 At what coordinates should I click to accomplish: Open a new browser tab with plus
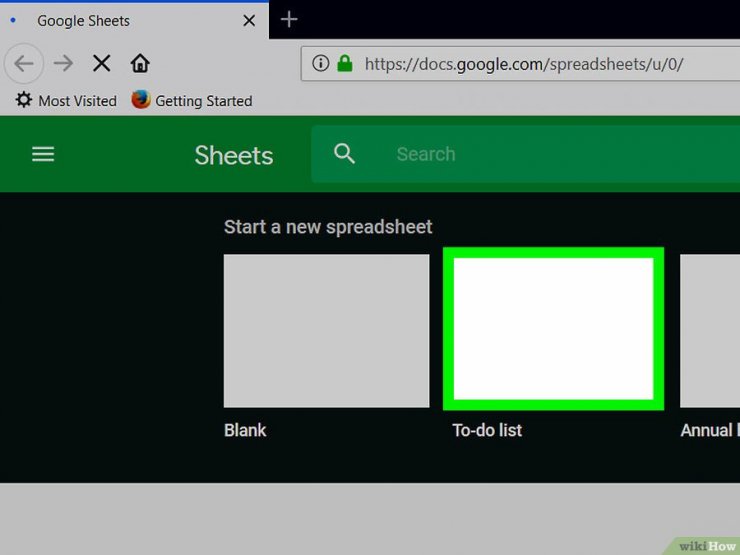(x=289, y=19)
